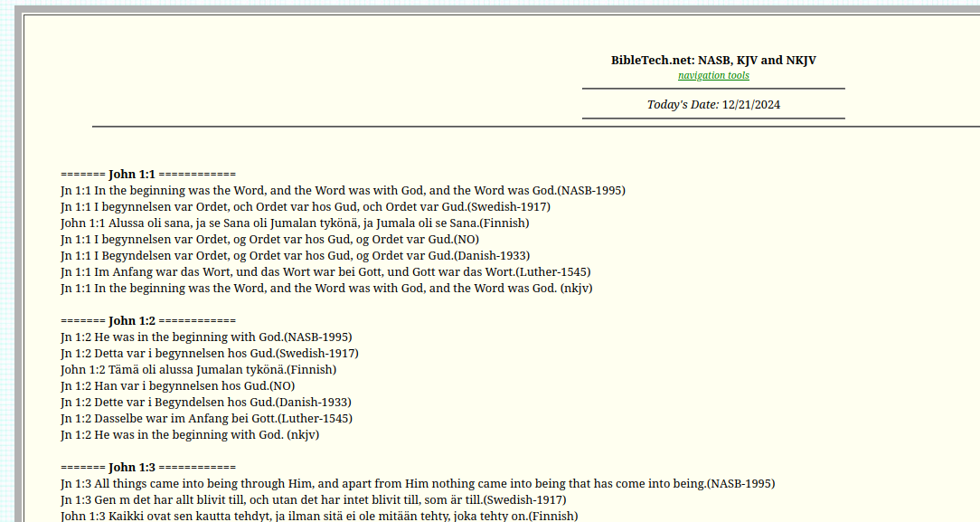The image size is (980, 522).
Task: Click the BibleTech.net page title
Action: [x=713, y=60]
